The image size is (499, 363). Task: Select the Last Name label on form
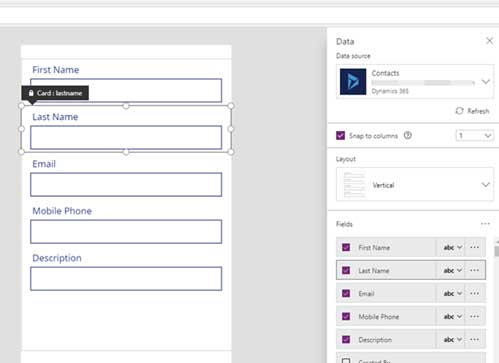point(55,117)
